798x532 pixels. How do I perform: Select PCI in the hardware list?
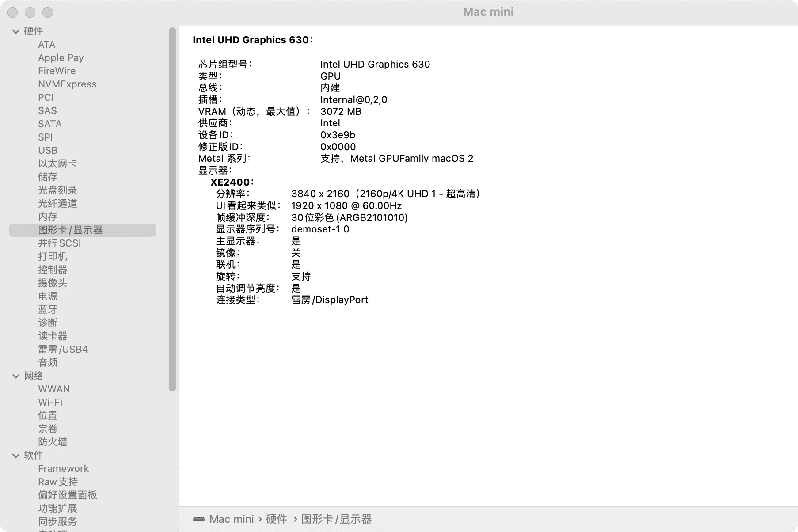click(46, 98)
